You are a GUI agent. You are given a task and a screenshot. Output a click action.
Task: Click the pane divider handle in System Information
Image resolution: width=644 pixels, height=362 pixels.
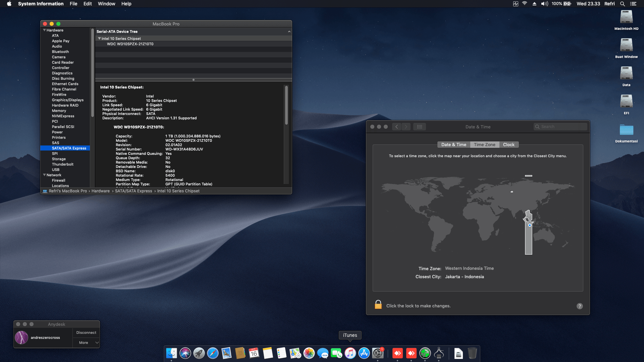point(194,80)
